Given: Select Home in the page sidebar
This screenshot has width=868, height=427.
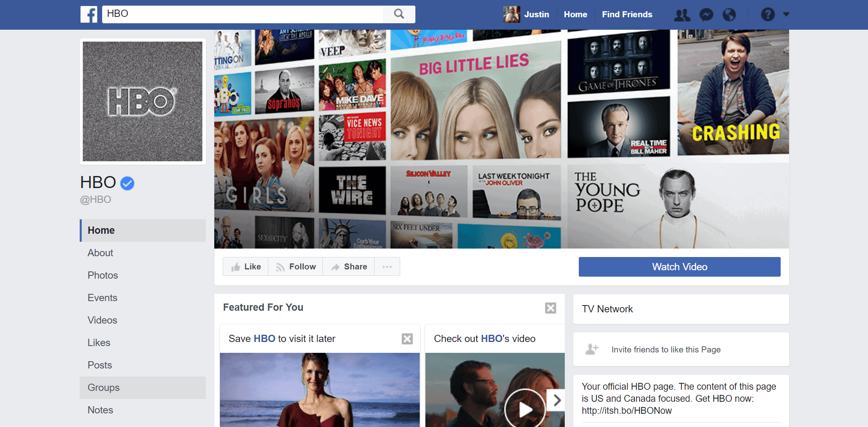Looking at the screenshot, I should (143, 231).
